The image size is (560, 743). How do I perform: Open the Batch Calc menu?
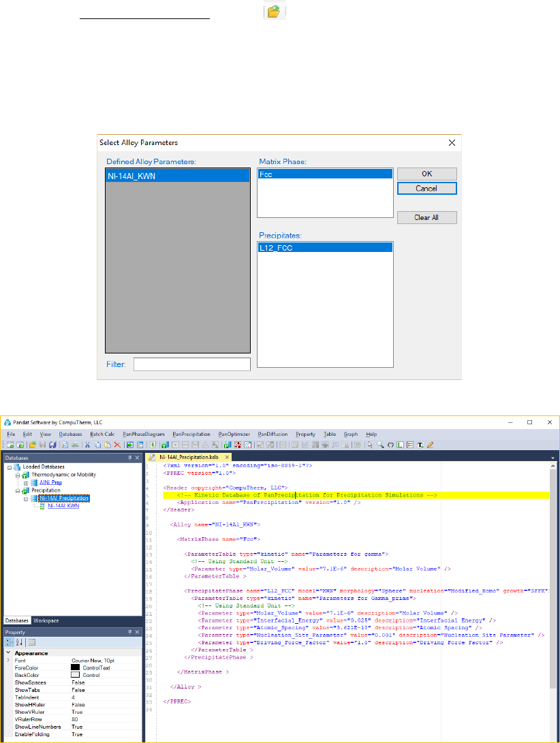click(102, 434)
